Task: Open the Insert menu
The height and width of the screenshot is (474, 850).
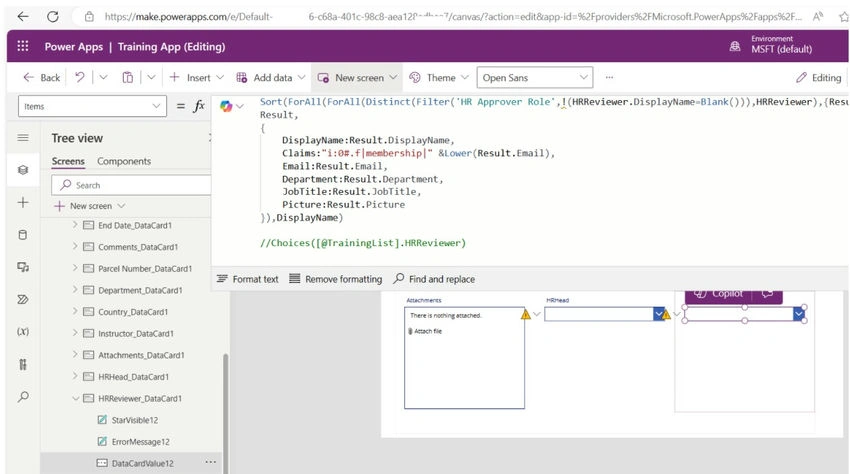Action: click(x=197, y=78)
